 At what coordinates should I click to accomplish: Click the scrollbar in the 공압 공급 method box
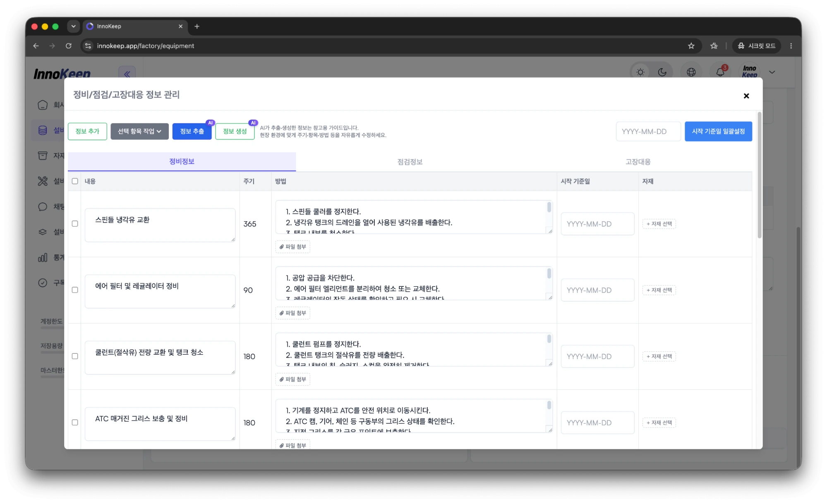click(x=549, y=273)
